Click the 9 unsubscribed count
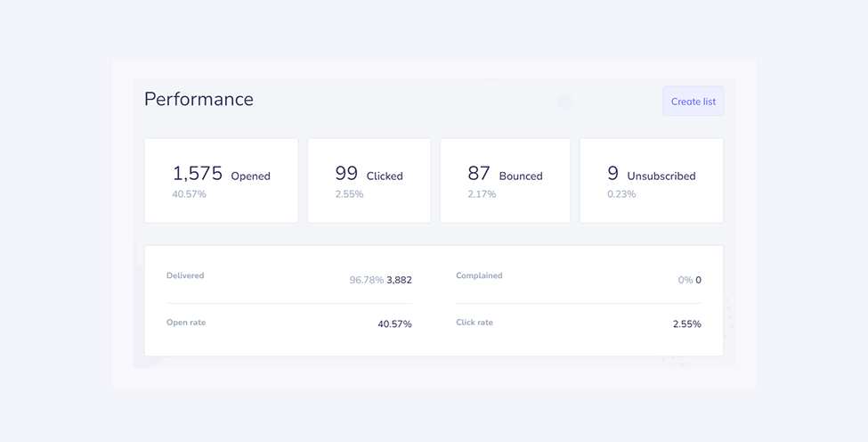The width and height of the screenshot is (868, 442). click(612, 174)
